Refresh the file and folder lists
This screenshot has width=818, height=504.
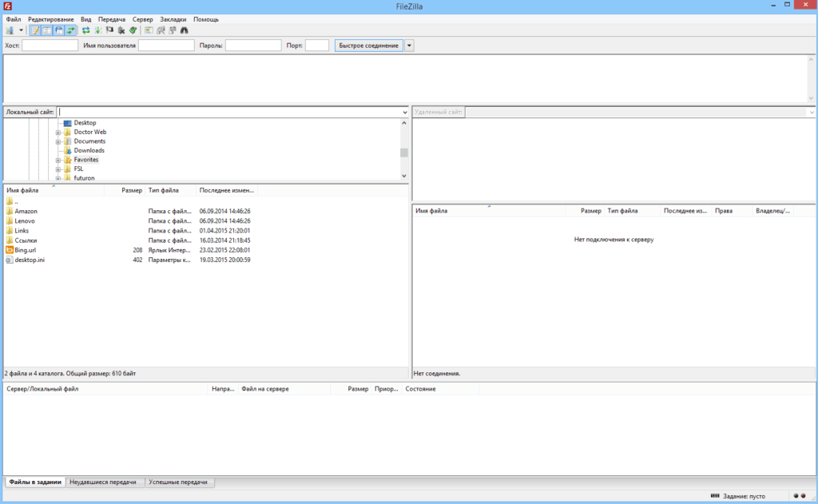(x=86, y=31)
